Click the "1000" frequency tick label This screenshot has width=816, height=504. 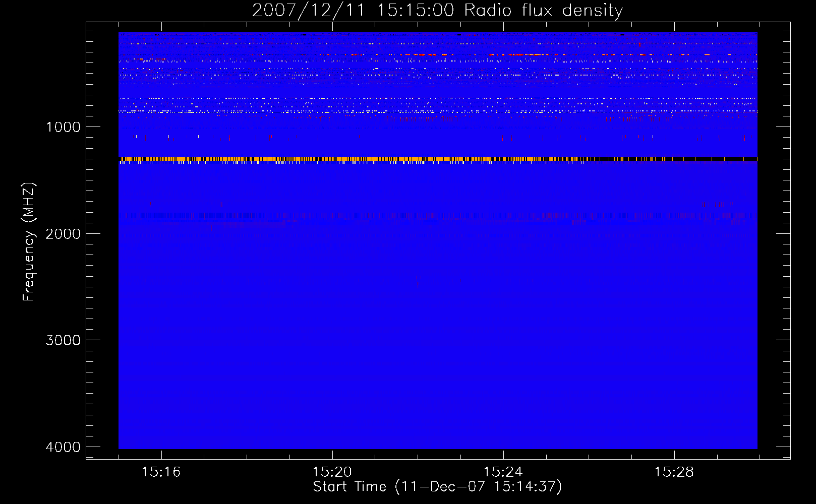pyautogui.click(x=63, y=127)
